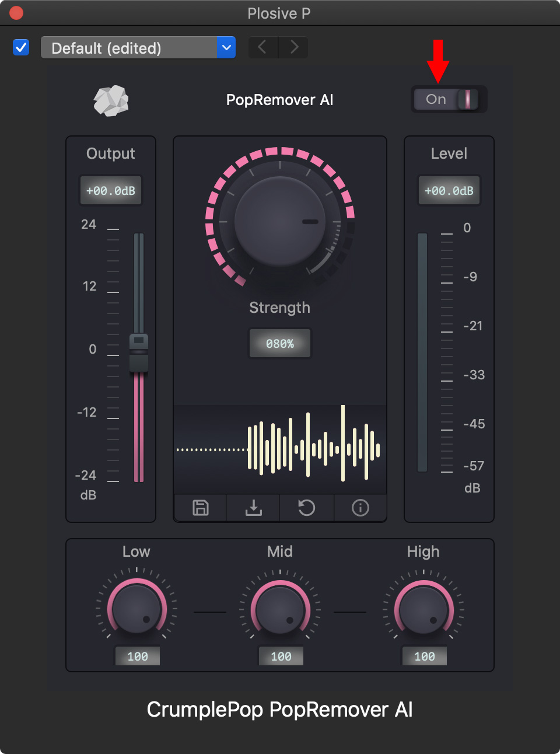Click the circular reset arrow icon
560x754 pixels.
pos(307,508)
